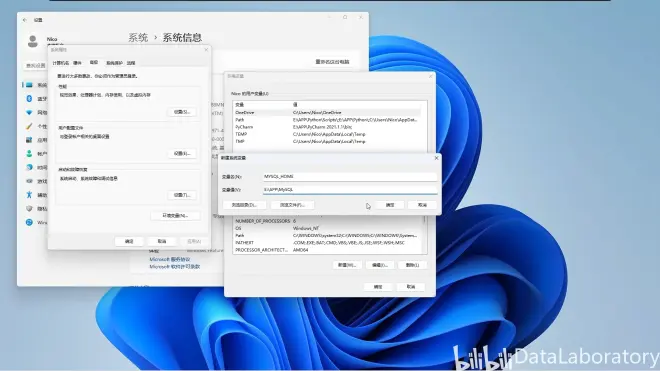Click system variables 删除(L) (Delete) button

click(x=412, y=265)
